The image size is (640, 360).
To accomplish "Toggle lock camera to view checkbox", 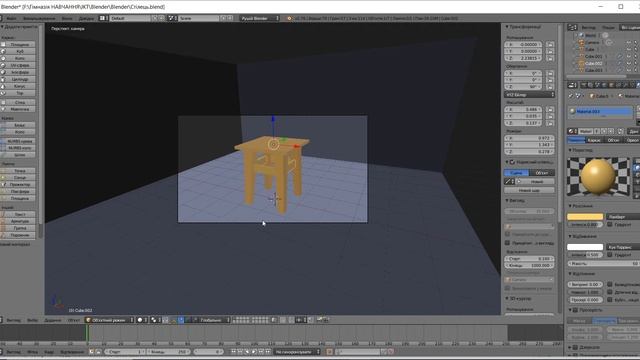I will click(x=508, y=243).
